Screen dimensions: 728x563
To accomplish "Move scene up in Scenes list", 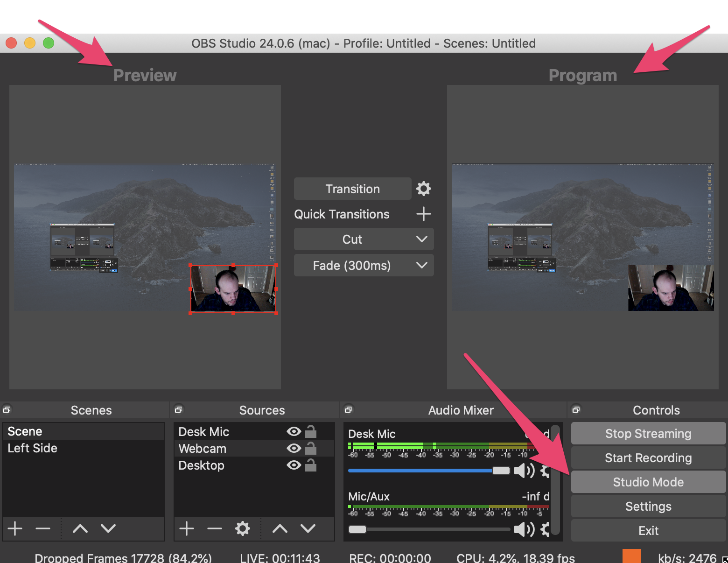I will (x=80, y=528).
